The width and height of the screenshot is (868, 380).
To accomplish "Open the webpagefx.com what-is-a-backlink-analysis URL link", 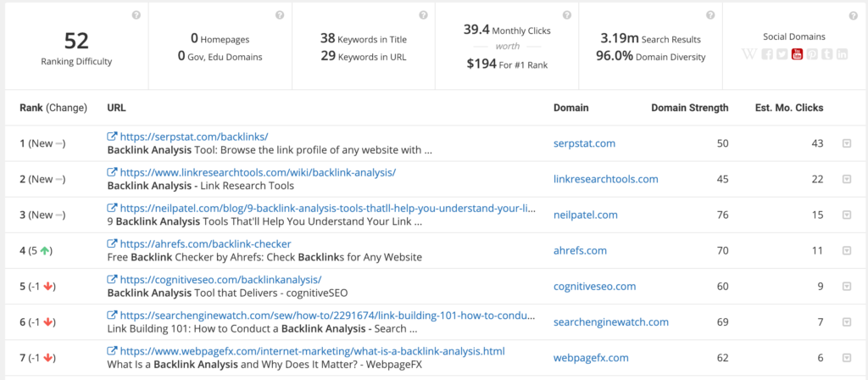I will point(312,351).
